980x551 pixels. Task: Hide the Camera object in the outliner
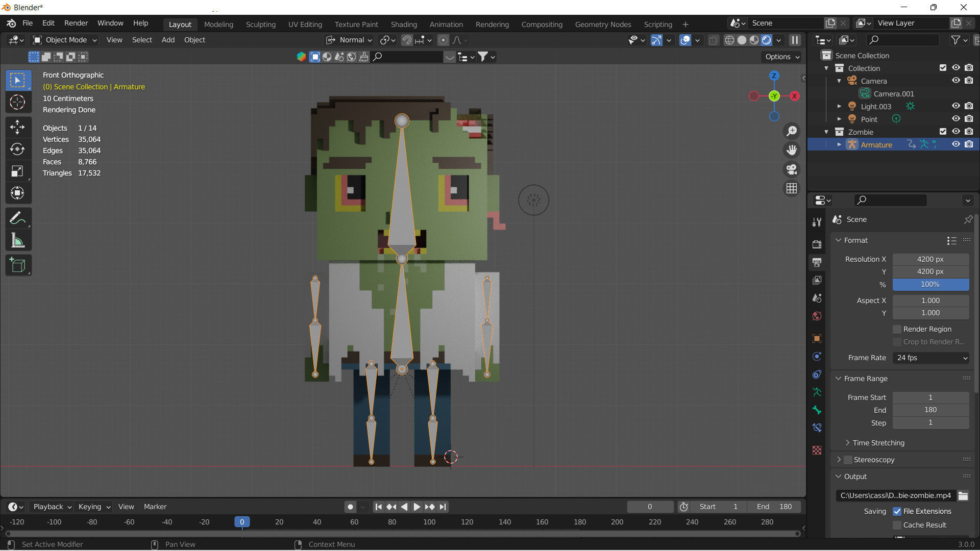click(956, 80)
